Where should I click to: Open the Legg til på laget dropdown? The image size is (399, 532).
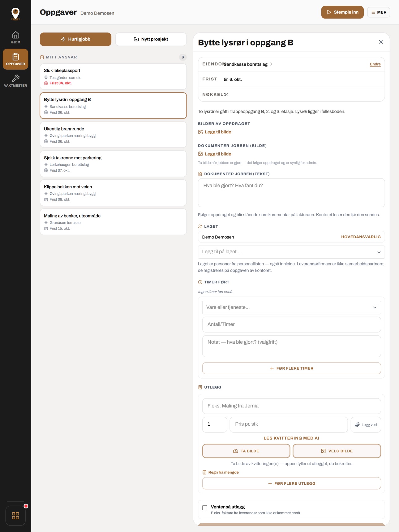[291, 252]
